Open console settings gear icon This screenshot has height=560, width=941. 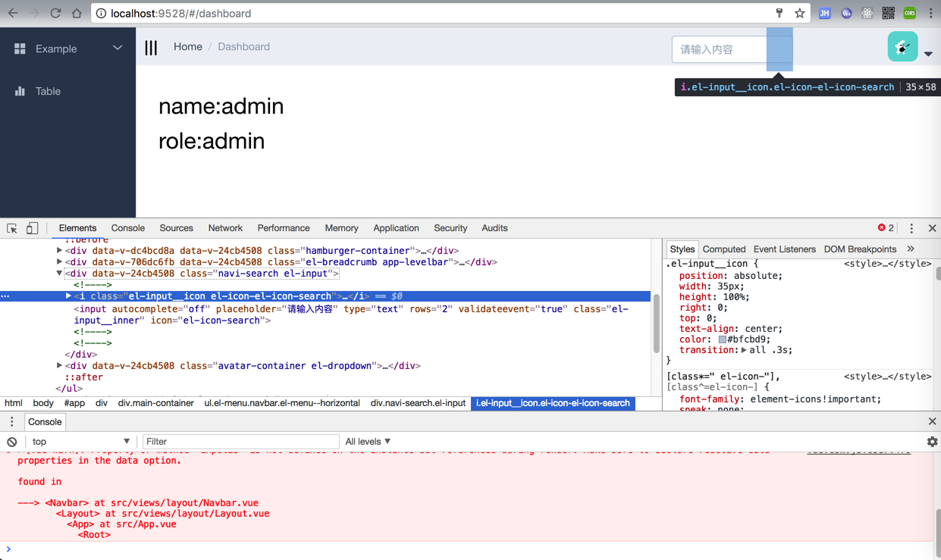pyautogui.click(x=932, y=442)
